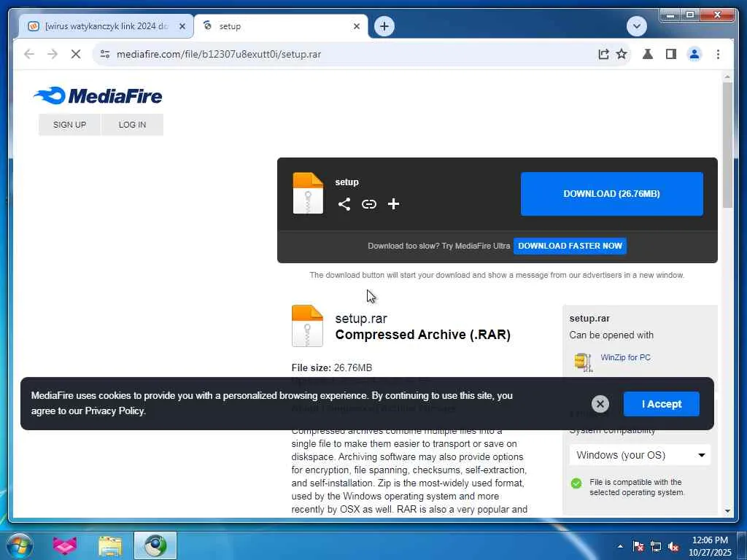Close the wirus watykanczyk tab
747x560 pixels.
(182, 26)
